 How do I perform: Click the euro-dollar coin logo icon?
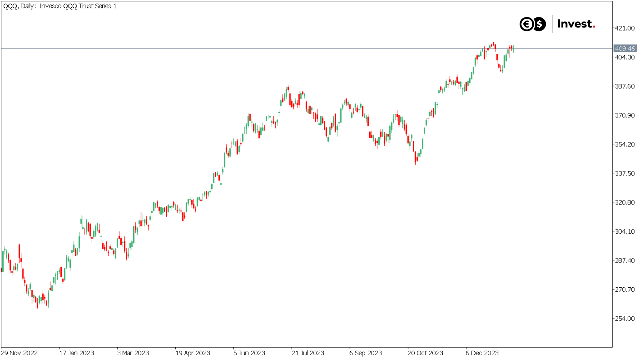tap(533, 24)
